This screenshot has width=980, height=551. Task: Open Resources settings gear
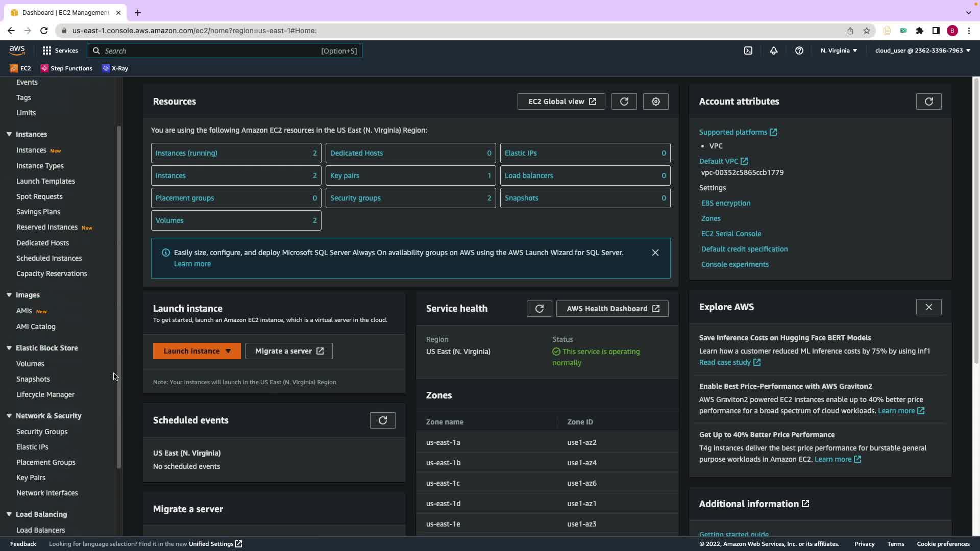click(655, 102)
